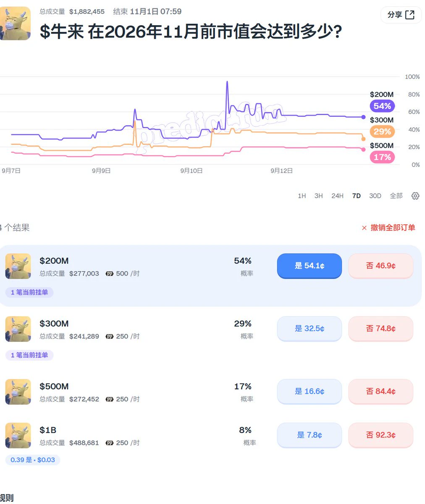The height and width of the screenshot is (504, 425).
Task: Click the PP points icon in $500M row
Action: [x=110, y=399]
